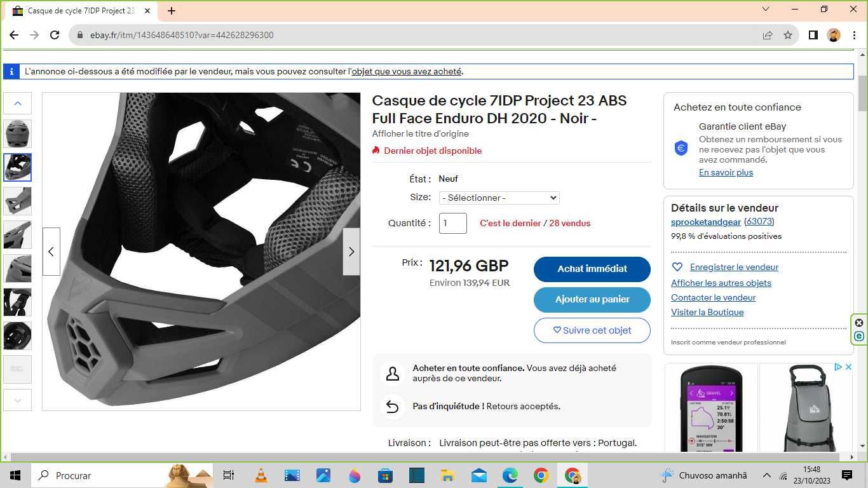The image size is (868, 488).
Task: Click the 'Achat immédiat' button
Action: click(592, 269)
